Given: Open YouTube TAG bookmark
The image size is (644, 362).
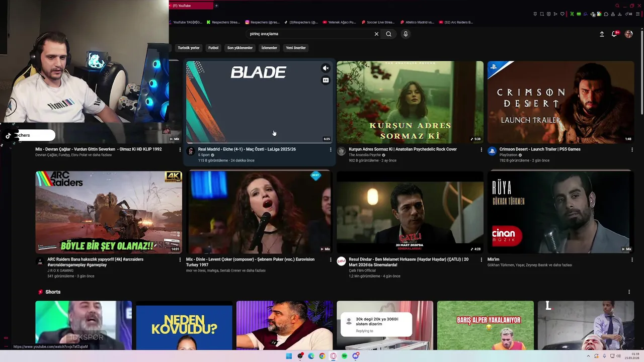Looking at the screenshot, I should [x=187, y=22].
